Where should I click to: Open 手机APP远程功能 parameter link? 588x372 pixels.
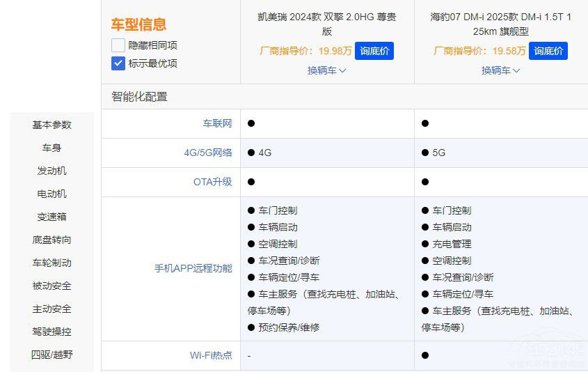pos(193,268)
